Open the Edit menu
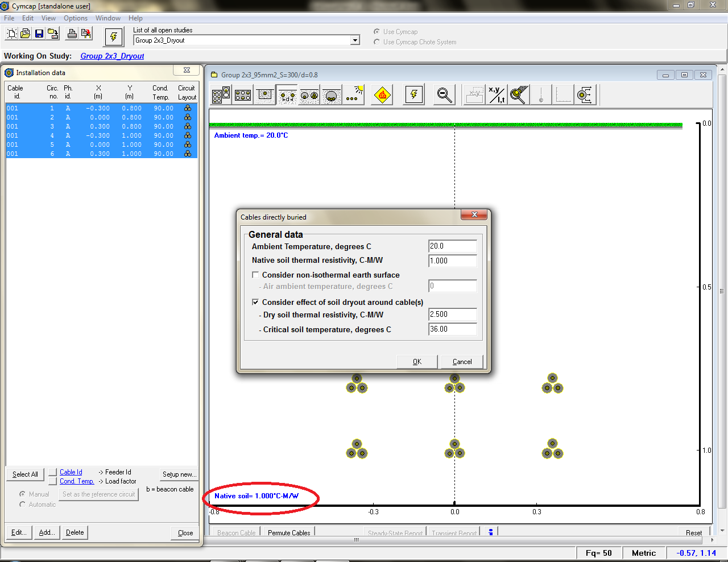Viewport: 728px width, 562px height. click(28, 18)
